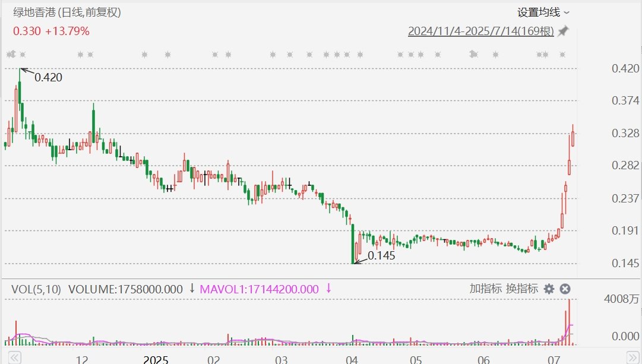Click the 2025 year label on the time axis
The width and height of the screenshot is (642, 364).
(x=156, y=360)
